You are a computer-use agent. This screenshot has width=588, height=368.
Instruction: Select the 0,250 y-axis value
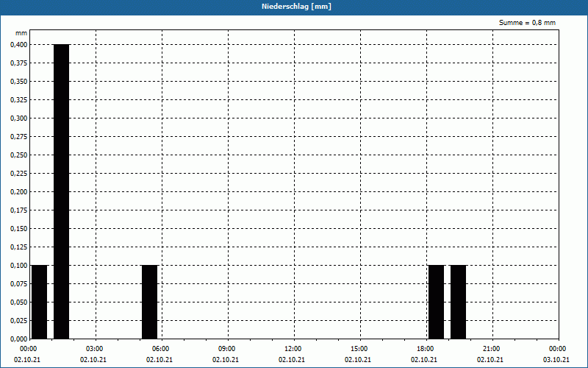tap(19, 155)
